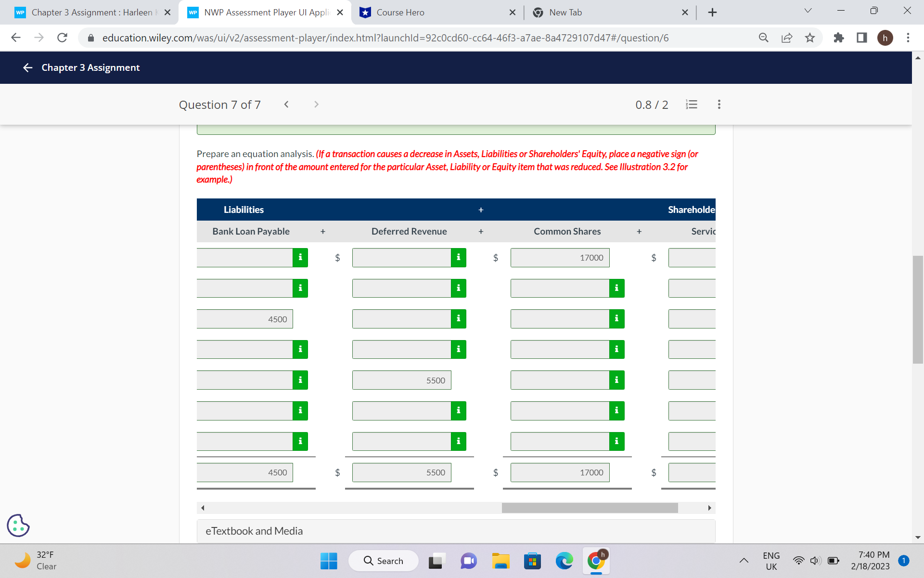Expand the eTextbook and Media section
Image resolution: width=924 pixels, height=578 pixels.
[254, 531]
